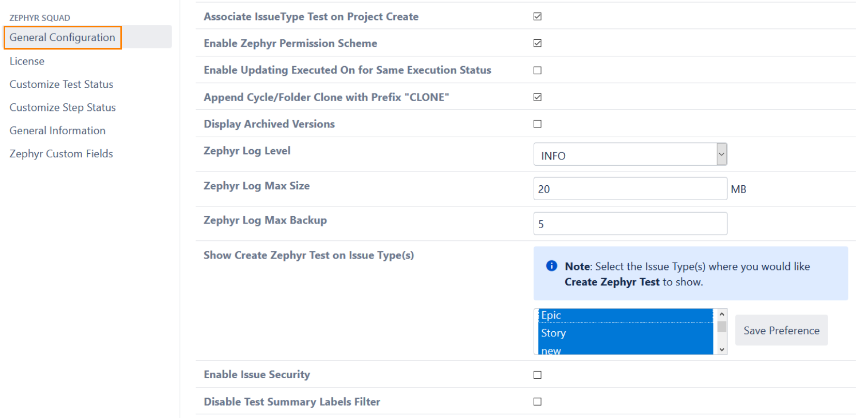The width and height of the screenshot is (868, 418).
Task: Click the Zephyr Log Max Backup field
Action: pos(630,223)
